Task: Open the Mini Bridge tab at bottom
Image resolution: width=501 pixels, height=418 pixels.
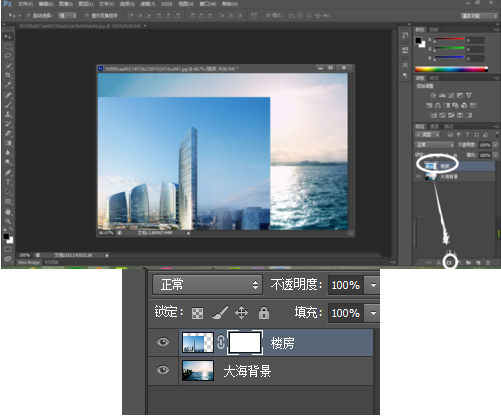Action: (x=29, y=262)
